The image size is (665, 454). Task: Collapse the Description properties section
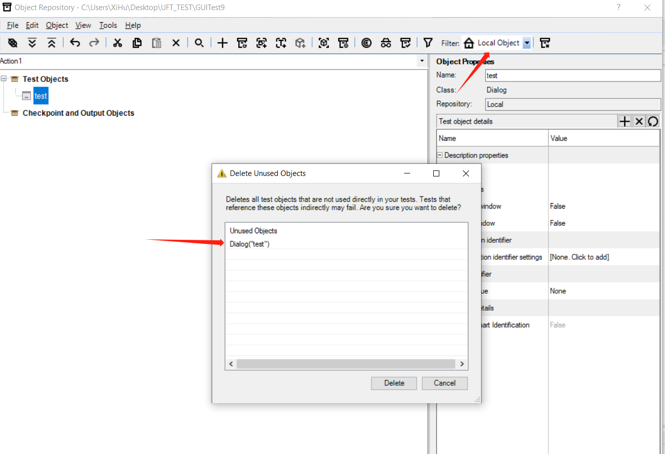coord(440,156)
